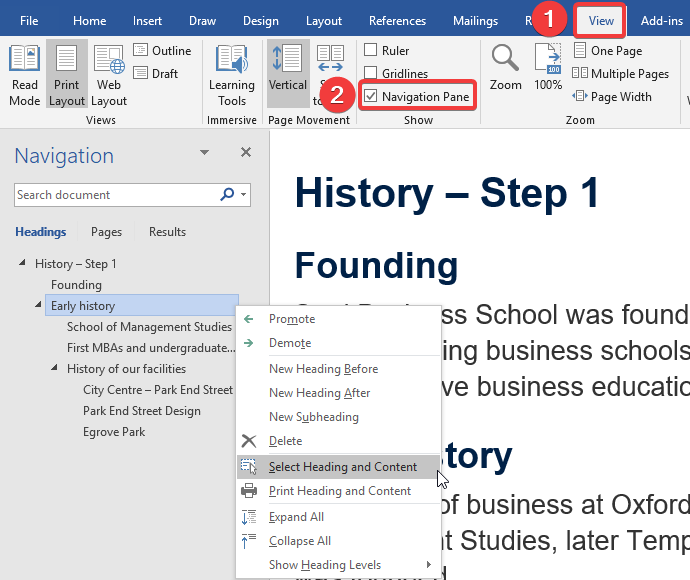
Task: Select City Centre – Park End Street heading
Action: (x=158, y=390)
